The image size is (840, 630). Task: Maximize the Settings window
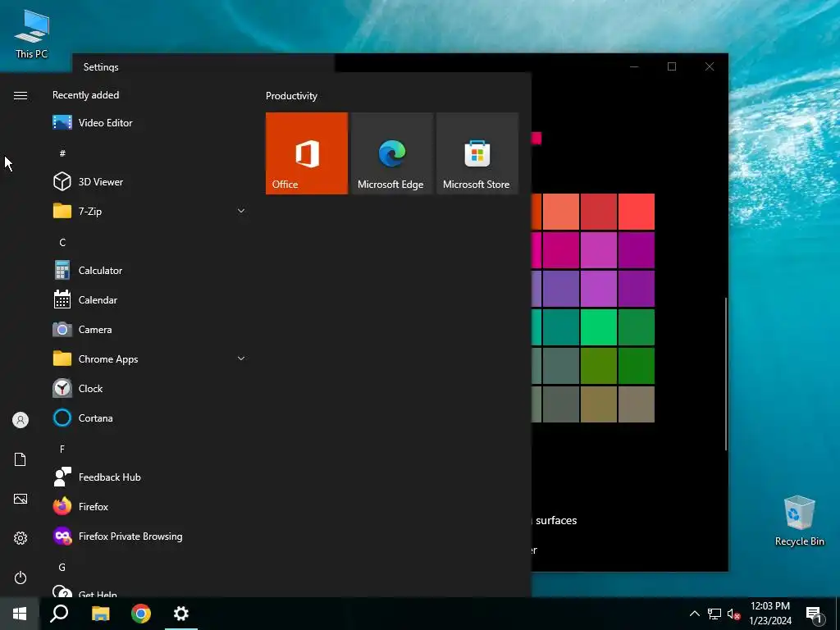pos(672,66)
